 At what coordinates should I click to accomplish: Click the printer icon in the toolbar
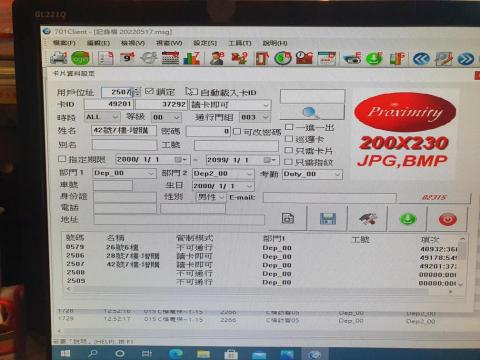(58, 58)
